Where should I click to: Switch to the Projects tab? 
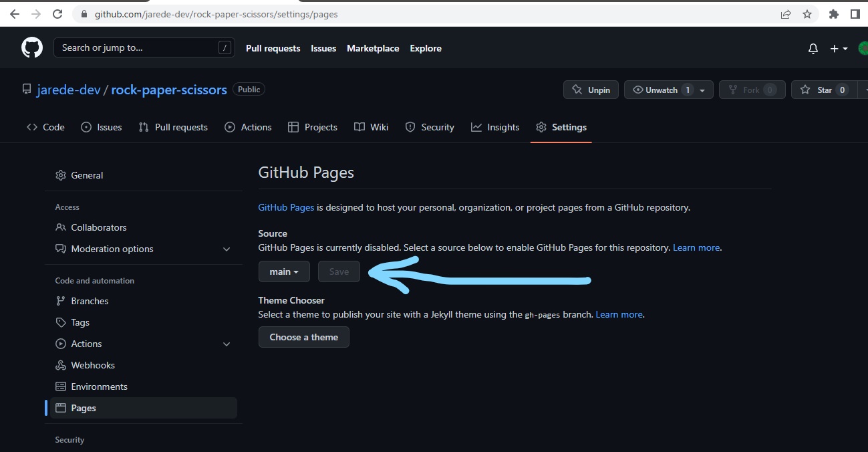pos(312,127)
